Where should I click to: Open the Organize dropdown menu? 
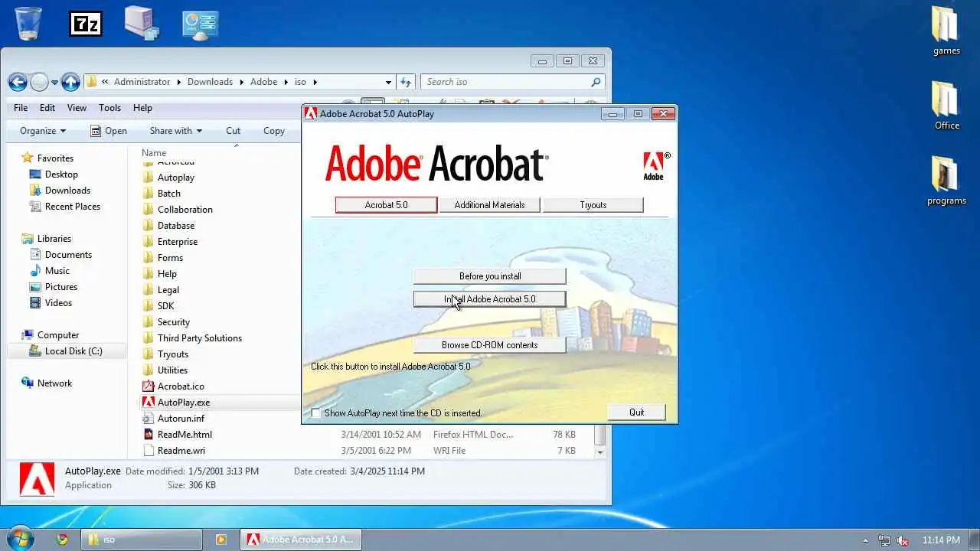point(43,131)
